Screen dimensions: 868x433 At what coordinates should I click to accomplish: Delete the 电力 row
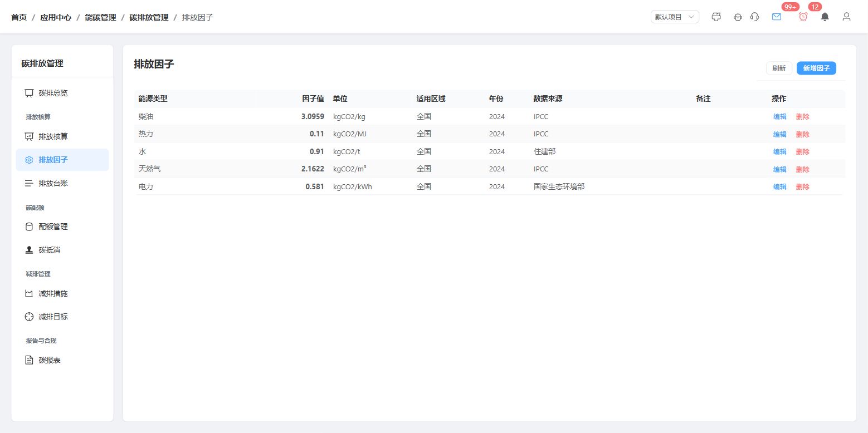(803, 186)
